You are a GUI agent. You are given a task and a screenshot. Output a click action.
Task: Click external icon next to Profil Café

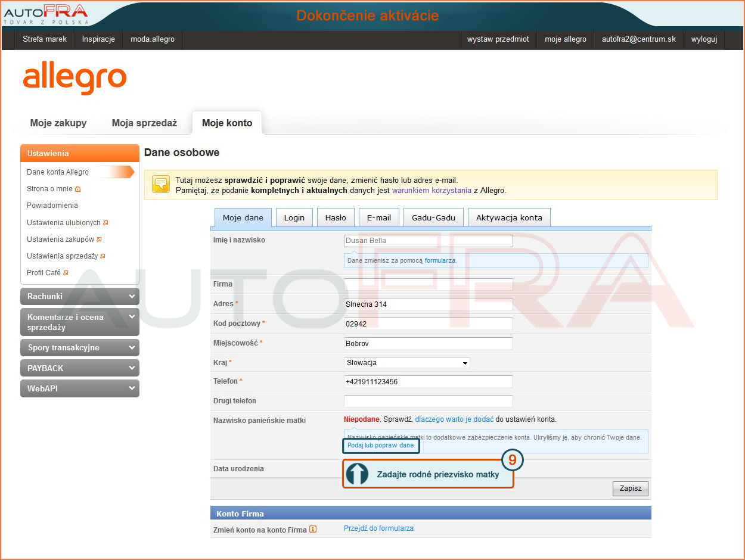[66, 273]
